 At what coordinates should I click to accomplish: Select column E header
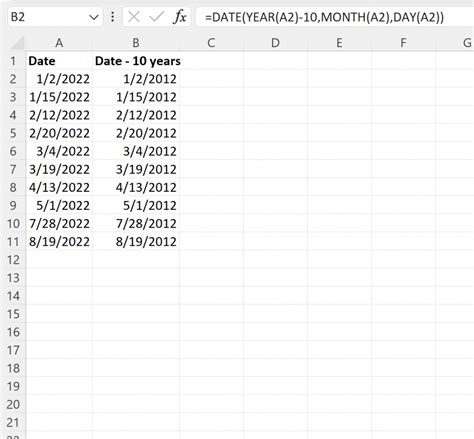click(339, 43)
